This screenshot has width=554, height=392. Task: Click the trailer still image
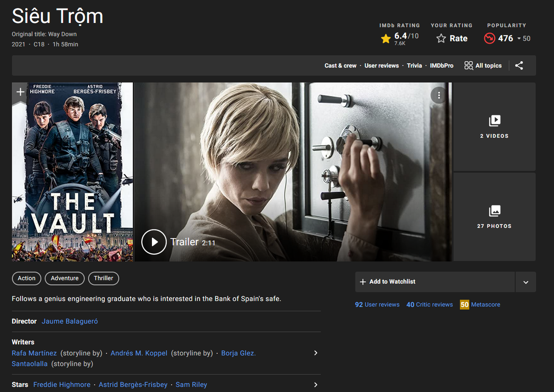[293, 172]
